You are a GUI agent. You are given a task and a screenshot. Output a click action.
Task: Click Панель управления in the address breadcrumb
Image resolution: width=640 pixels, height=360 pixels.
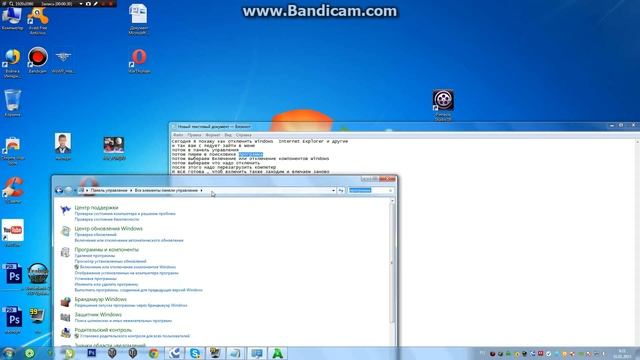point(109,190)
